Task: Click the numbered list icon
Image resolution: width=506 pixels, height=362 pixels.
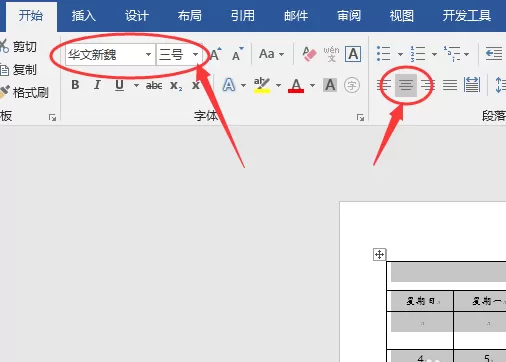Action: (x=417, y=54)
